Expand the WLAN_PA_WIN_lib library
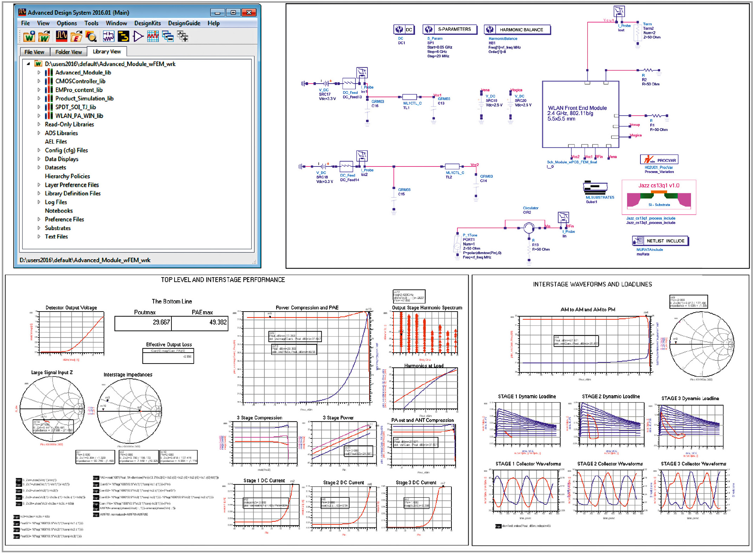Image resolution: width=756 pixels, height=555 pixels. (39, 116)
